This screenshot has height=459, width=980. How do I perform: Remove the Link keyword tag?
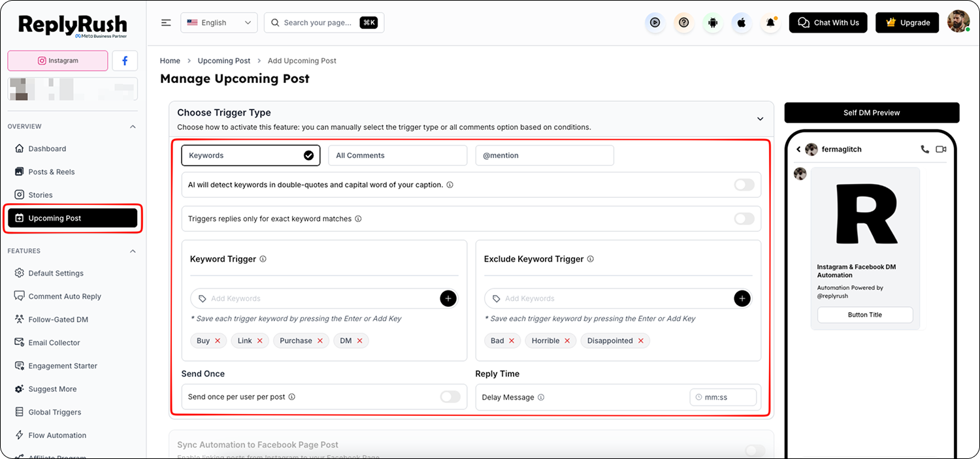(259, 341)
